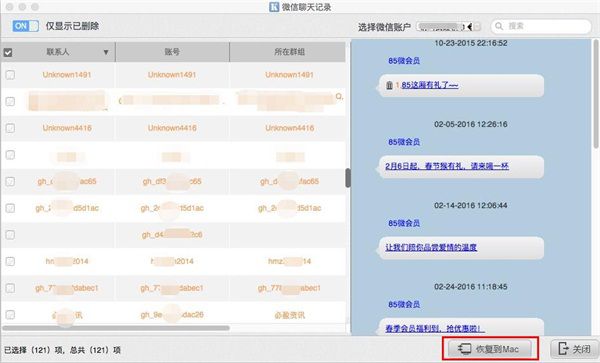
Task: Click the 关闭 close button
Action: pyautogui.click(x=575, y=348)
